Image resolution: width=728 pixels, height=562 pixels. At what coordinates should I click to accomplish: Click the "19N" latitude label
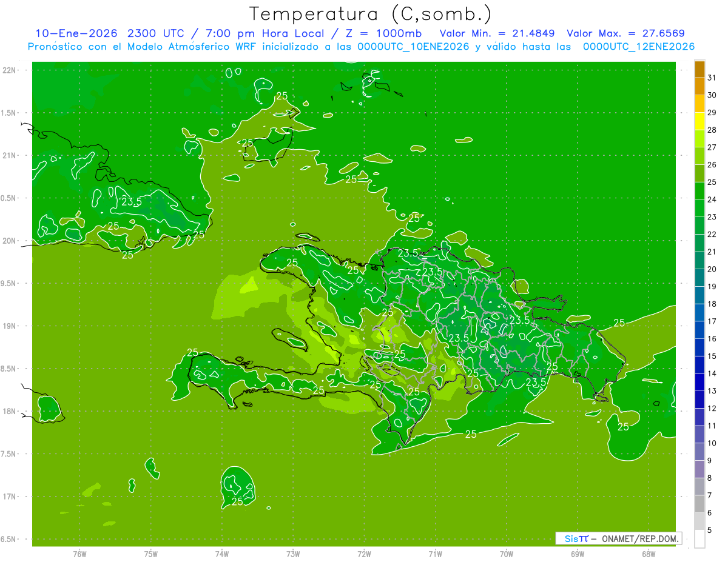[x=10, y=326]
